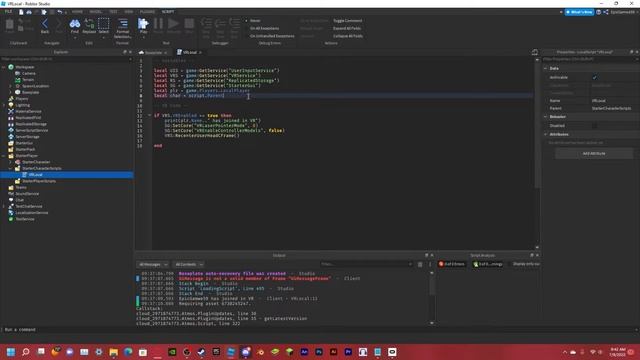Click the Stop button in Test group
The width and height of the screenshot is (640, 360).
pyautogui.click(x=189, y=26)
